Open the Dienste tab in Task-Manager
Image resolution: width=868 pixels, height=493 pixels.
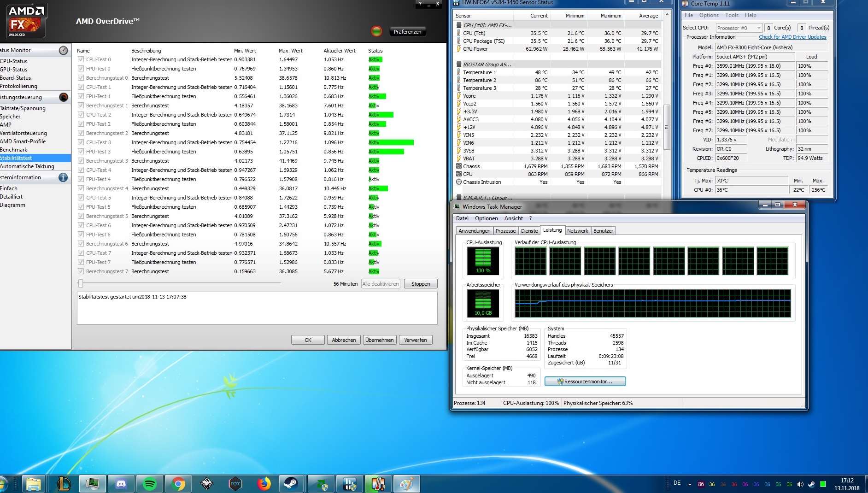pyautogui.click(x=529, y=231)
